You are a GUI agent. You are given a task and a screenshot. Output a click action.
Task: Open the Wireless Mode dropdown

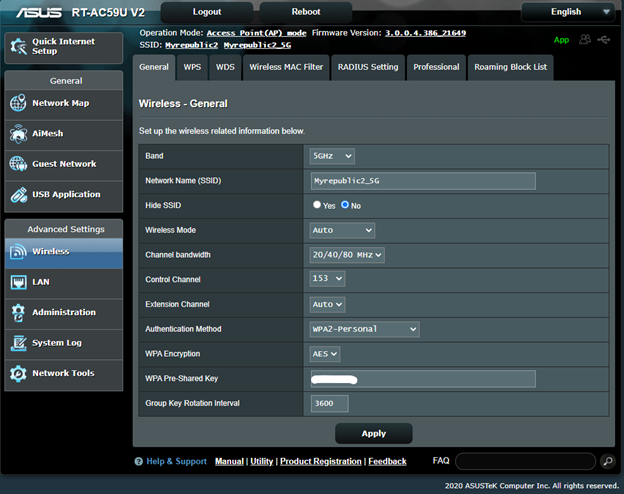tap(342, 230)
